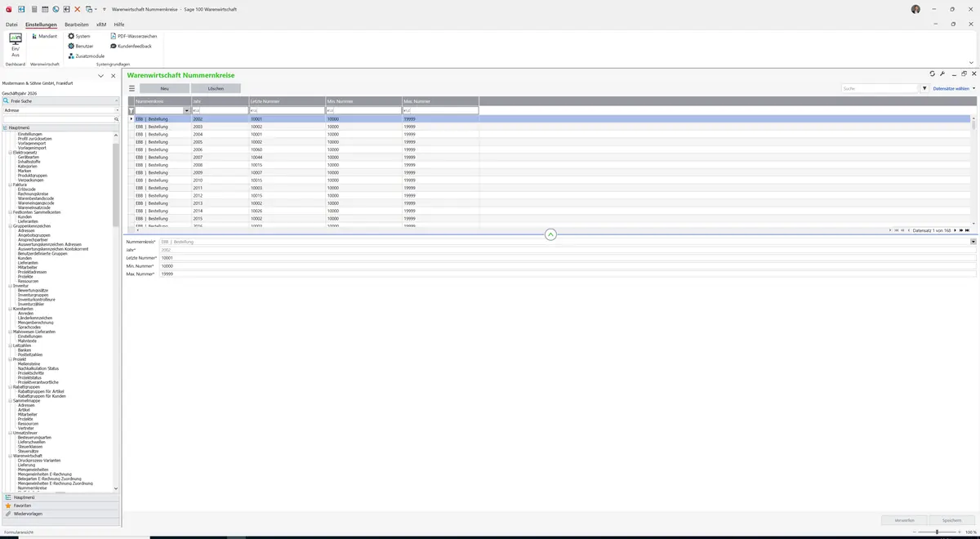Image resolution: width=980 pixels, height=539 pixels.
Task: Open System settings in the ribbon
Action: click(x=79, y=36)
